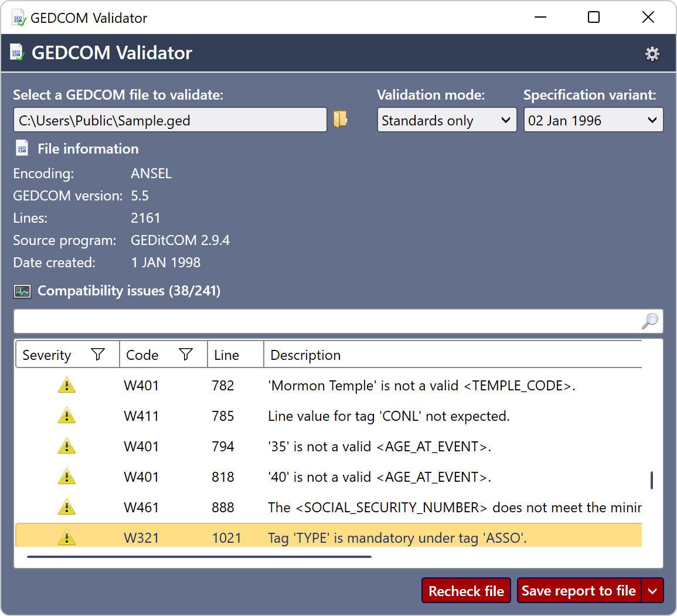The height and width of the screenshot is (616, 677).
Task: Click the Code column filter icon
Action: point(186,355)
